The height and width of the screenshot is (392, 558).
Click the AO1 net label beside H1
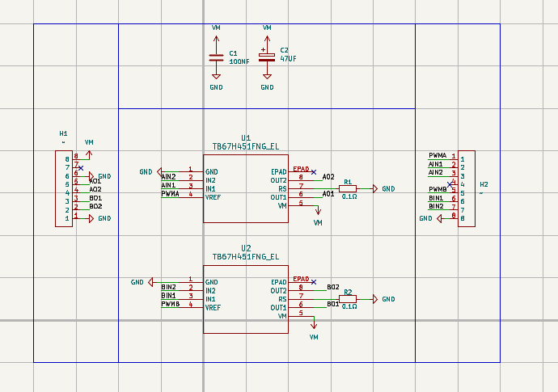coord(95,181)
